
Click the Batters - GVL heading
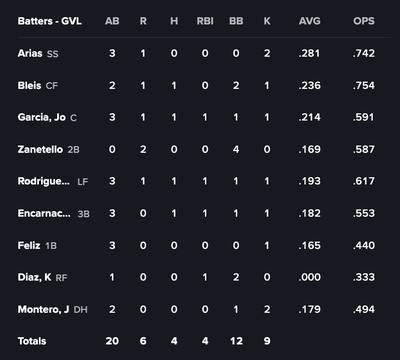50,21
